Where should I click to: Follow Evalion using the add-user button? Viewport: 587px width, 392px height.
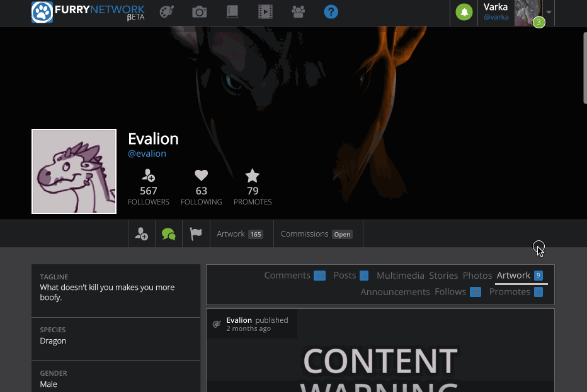[x=142, y=234]
